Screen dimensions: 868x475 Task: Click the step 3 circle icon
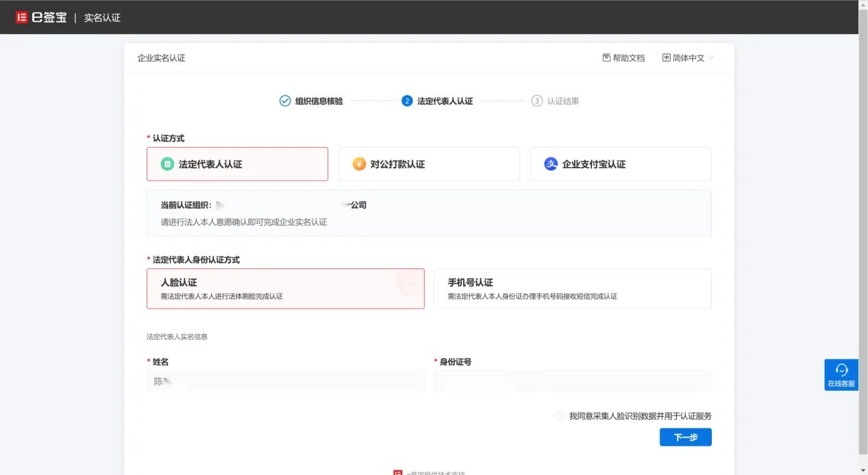537,101
